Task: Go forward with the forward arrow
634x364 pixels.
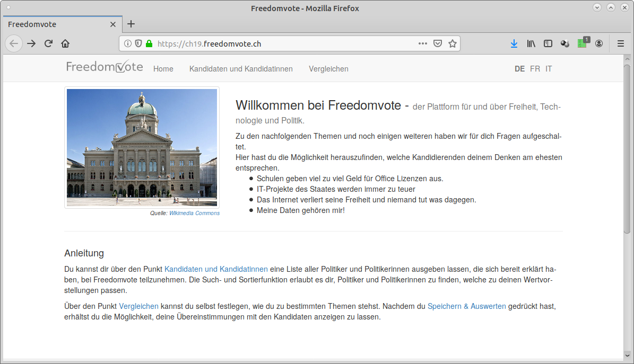Action: [x=31, y=43]
